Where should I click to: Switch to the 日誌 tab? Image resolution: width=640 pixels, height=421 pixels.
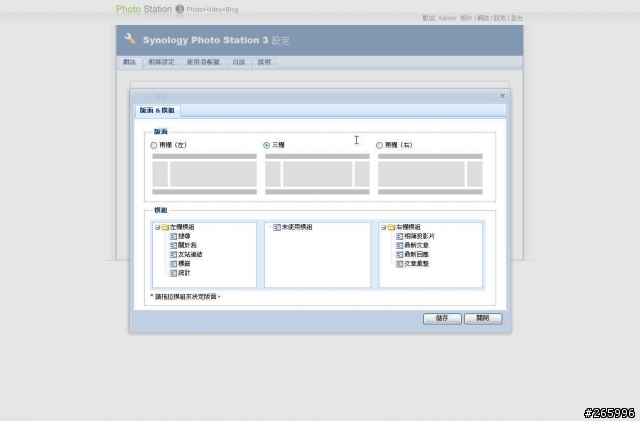coord(239,62)
